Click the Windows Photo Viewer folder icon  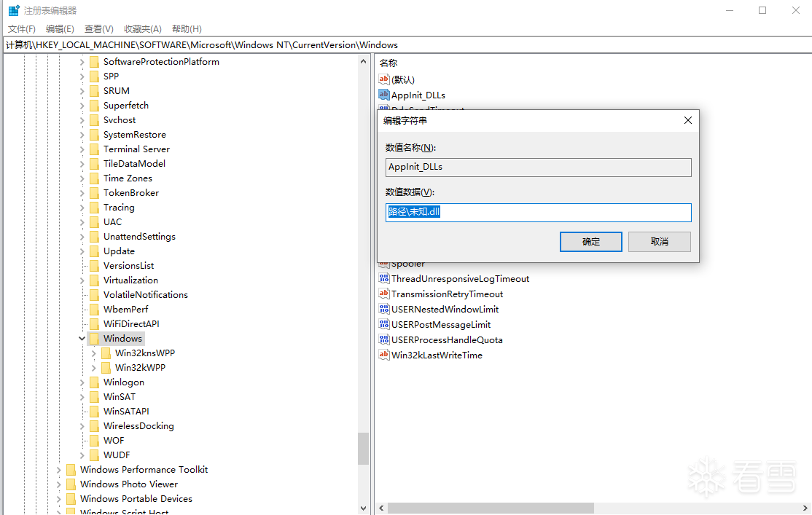coord(71,484)
